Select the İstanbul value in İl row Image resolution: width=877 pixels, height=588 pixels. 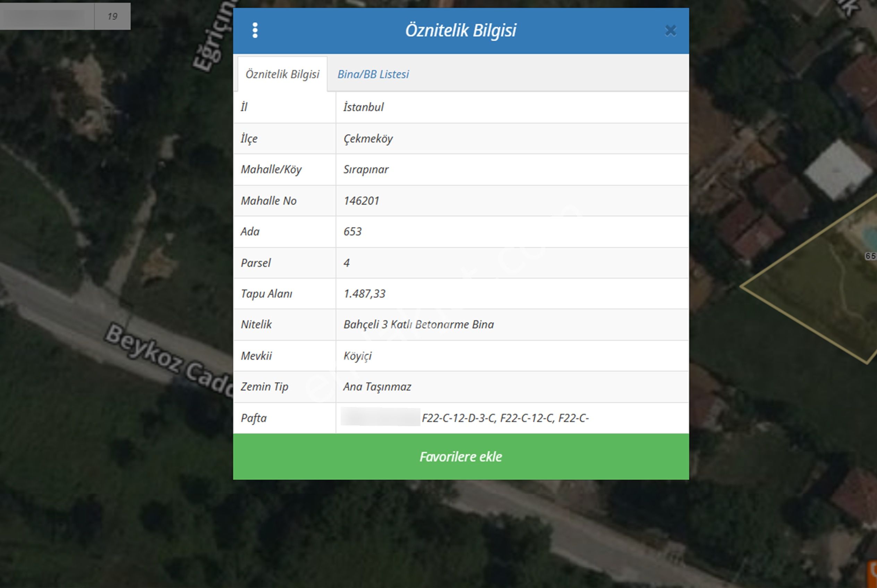click(363, 107)
